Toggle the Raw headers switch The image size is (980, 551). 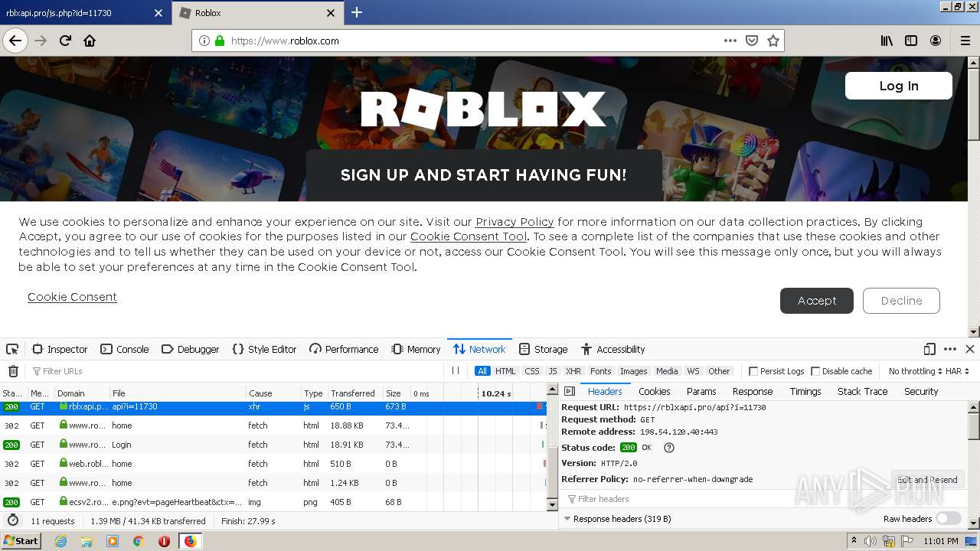(949, 518)
